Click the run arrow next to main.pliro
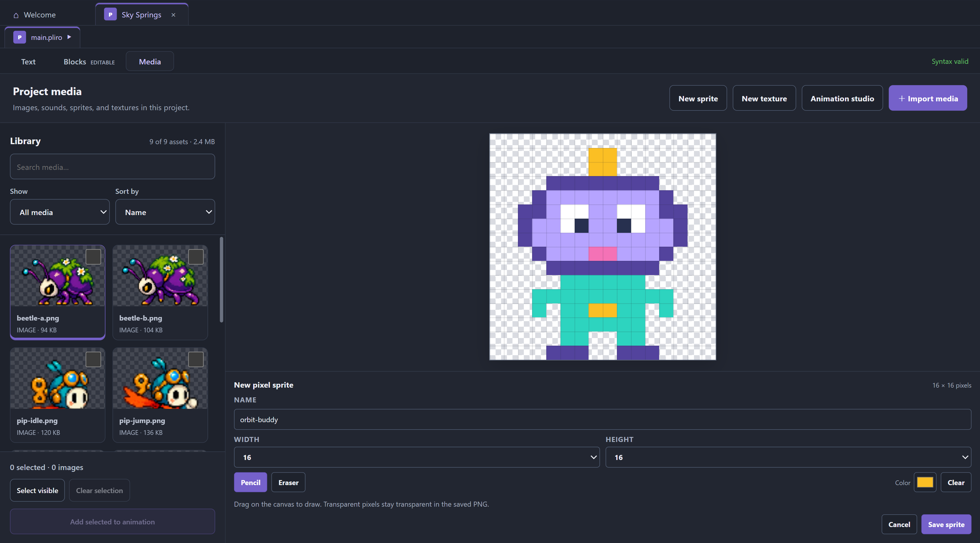The height and width of the screenshot is (543, 980). point(69,37)
